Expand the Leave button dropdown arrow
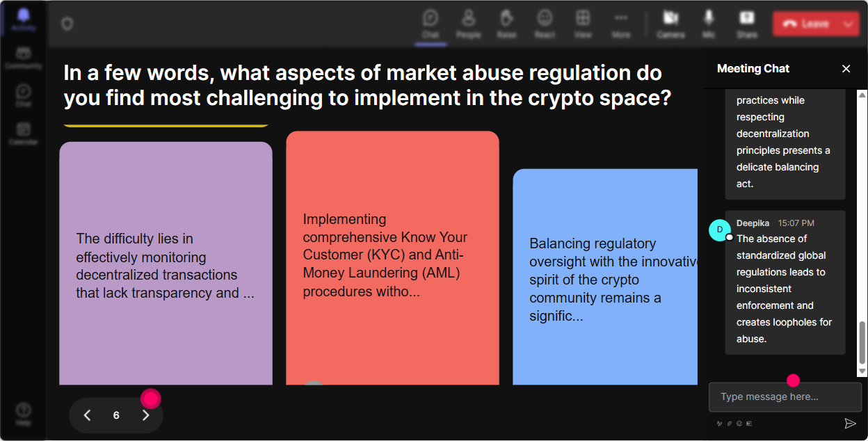868x441 pixels. (849, 24)
